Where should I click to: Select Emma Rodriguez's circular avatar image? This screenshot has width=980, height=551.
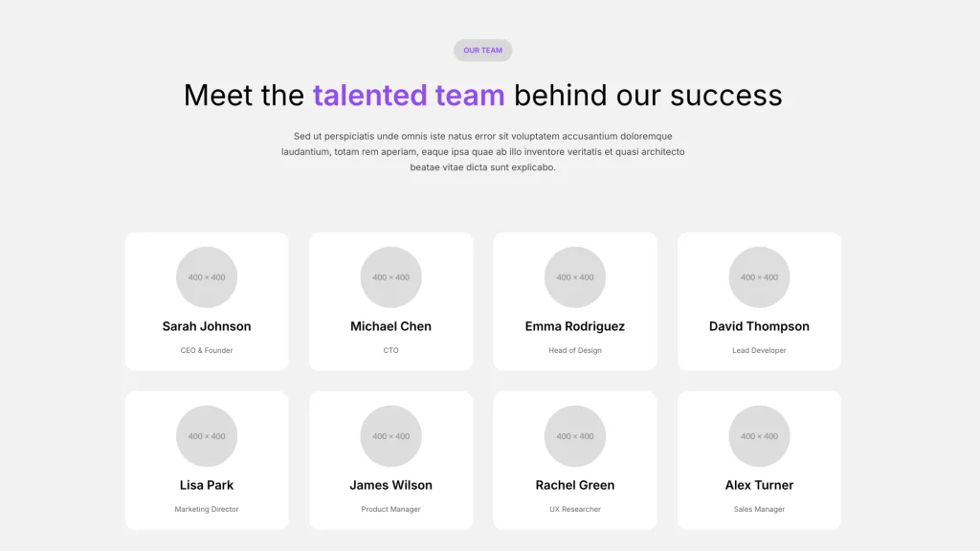(575, 277)
